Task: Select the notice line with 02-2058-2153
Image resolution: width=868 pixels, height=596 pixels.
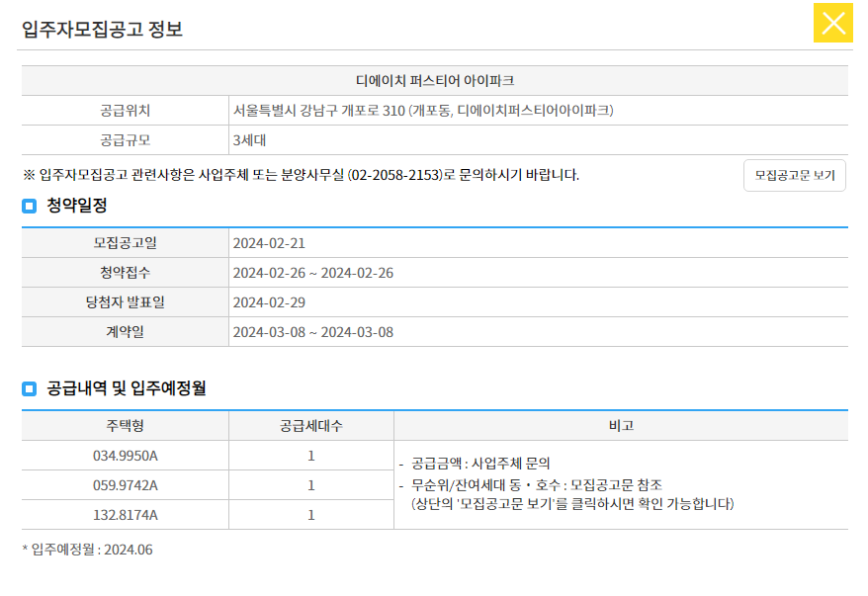Action: [302, 175]
